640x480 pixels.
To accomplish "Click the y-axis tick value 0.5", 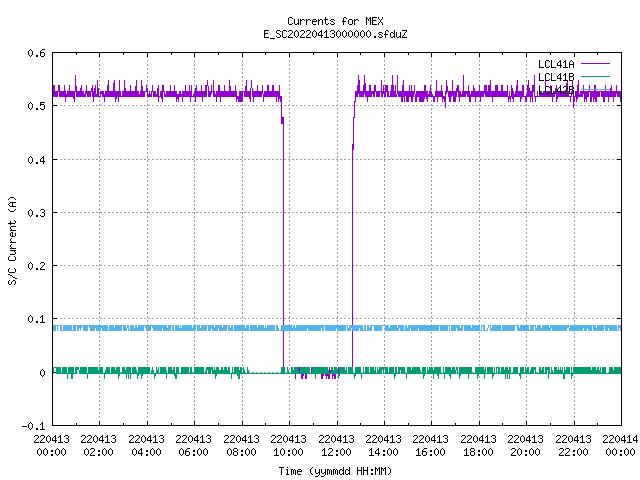I will click(36, 106).
